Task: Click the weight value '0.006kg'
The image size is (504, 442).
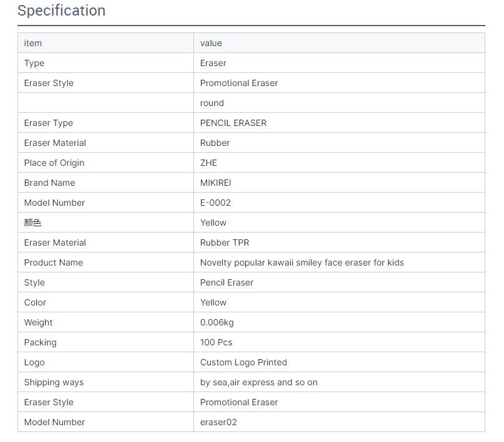Action: pyautogui.click(x=216, y=322)
